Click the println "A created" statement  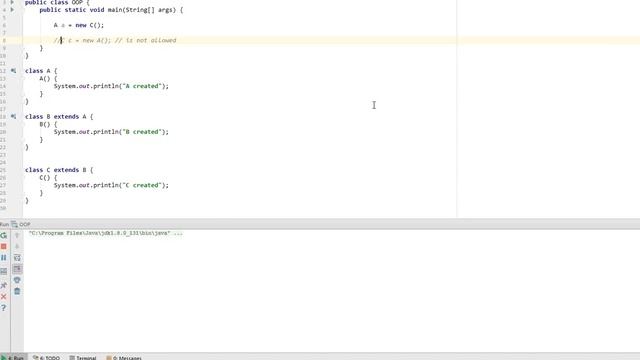click(111, 86)
